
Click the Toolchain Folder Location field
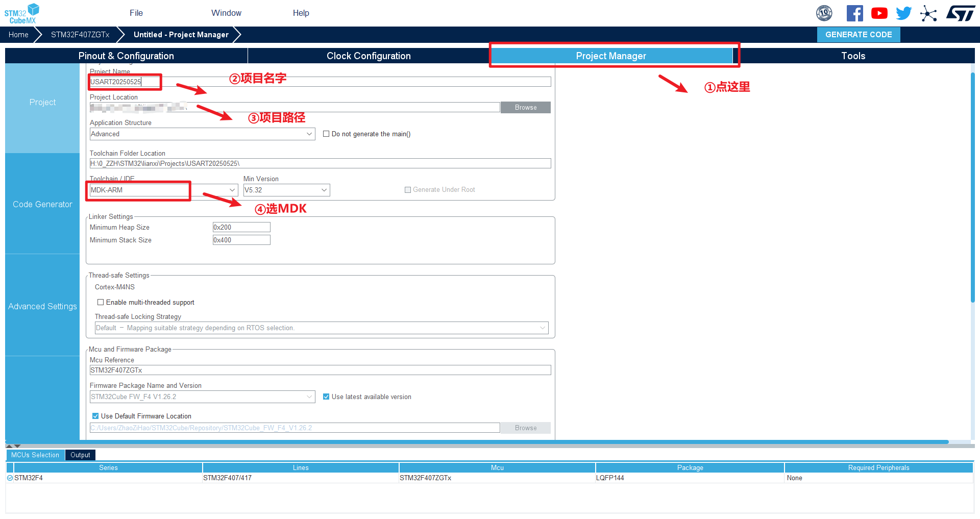point(321,163)
